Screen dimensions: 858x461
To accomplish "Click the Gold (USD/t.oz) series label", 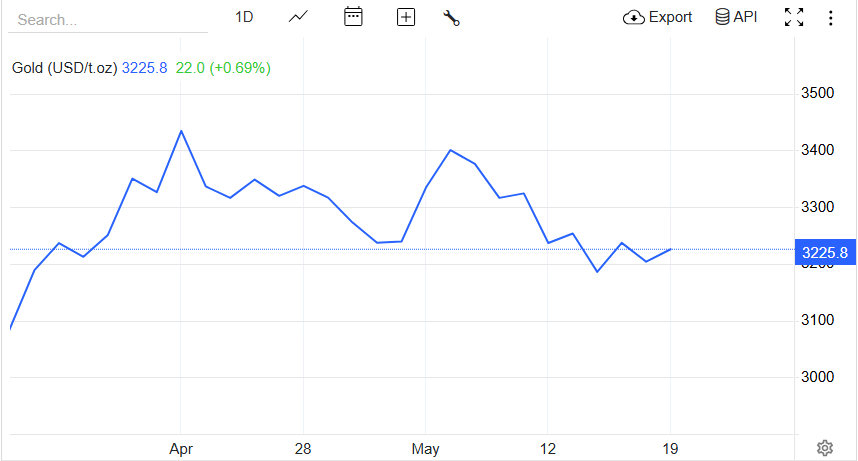I will 65,68.
